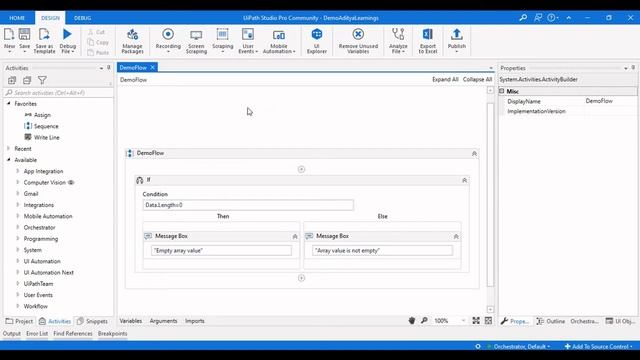
Task: Open the Arguments panel
Action: 163,321
